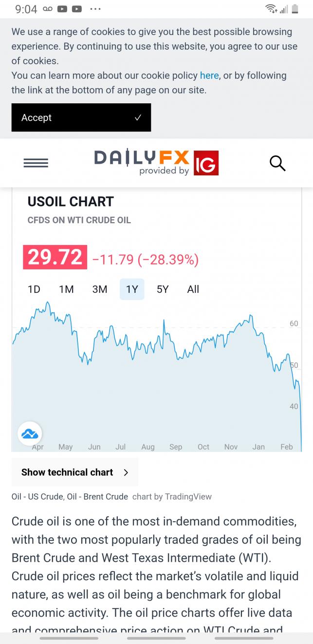Tap the DailyFX logo
Screen dimensions: 313x644
(x=141, y=162)
